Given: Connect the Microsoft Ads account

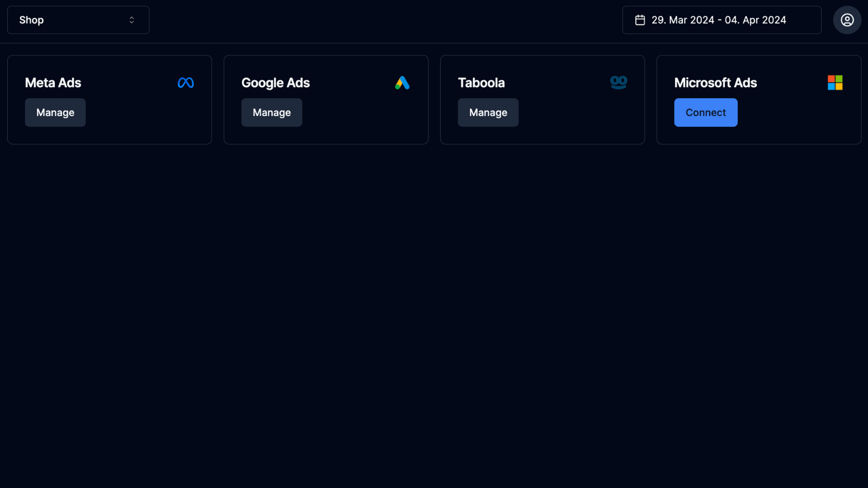Looking at the screenshot, I should [x=706, y=112].
